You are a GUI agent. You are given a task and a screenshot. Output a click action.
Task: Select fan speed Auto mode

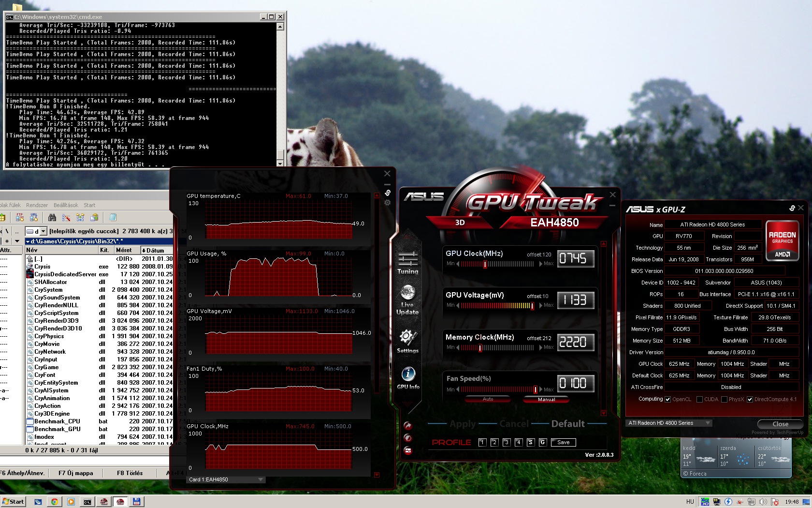tap(488, 399)
